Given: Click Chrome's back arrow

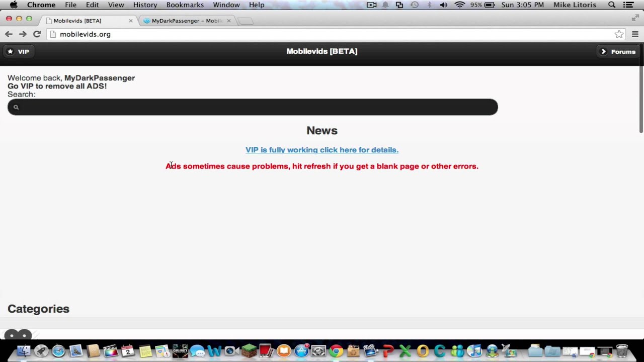Looking at the screenshot, I should pos(9,34).
